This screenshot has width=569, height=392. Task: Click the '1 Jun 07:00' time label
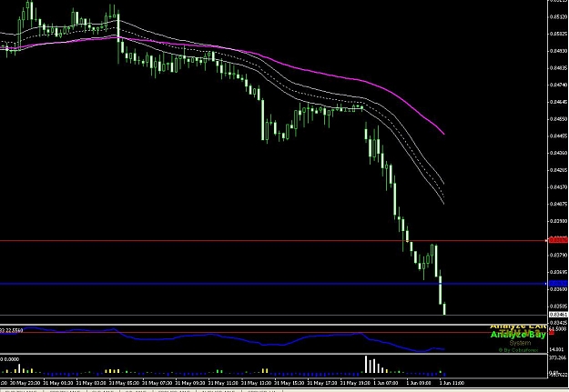386,383
